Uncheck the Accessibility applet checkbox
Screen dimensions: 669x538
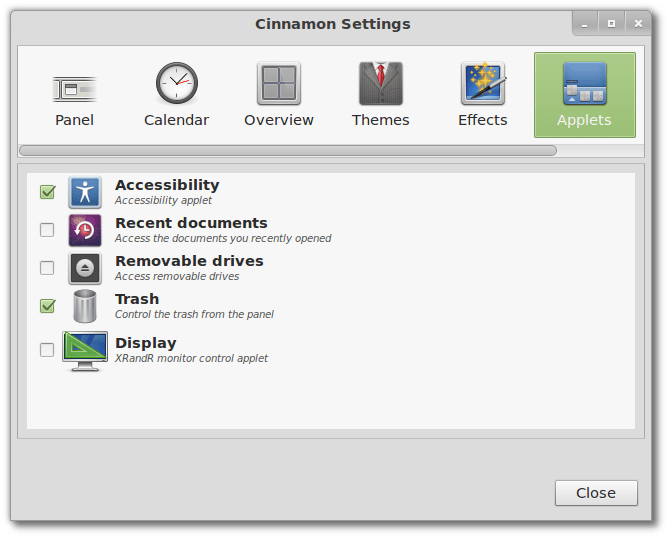point(47,192)
